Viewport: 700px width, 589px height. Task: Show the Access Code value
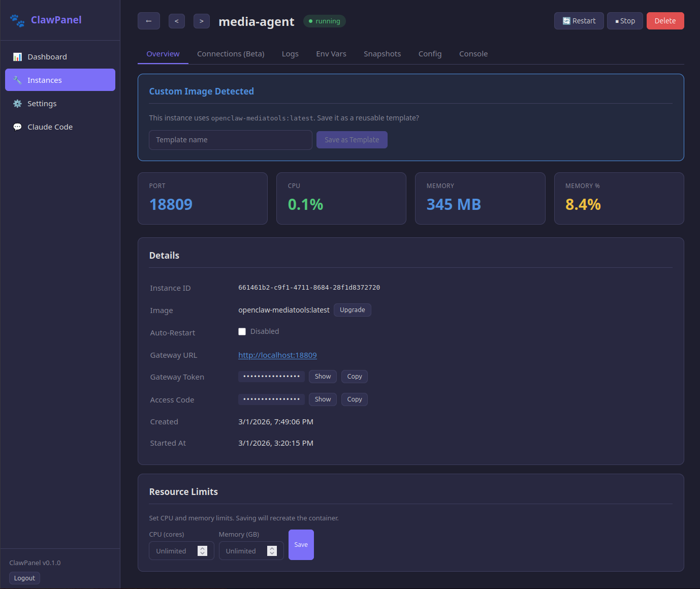pos(323,399)
